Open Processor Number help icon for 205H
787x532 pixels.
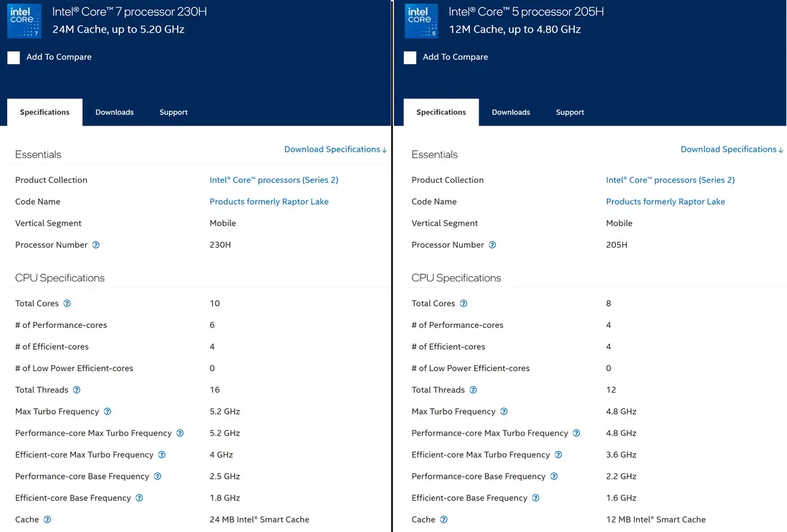click(x=493, y=245)
